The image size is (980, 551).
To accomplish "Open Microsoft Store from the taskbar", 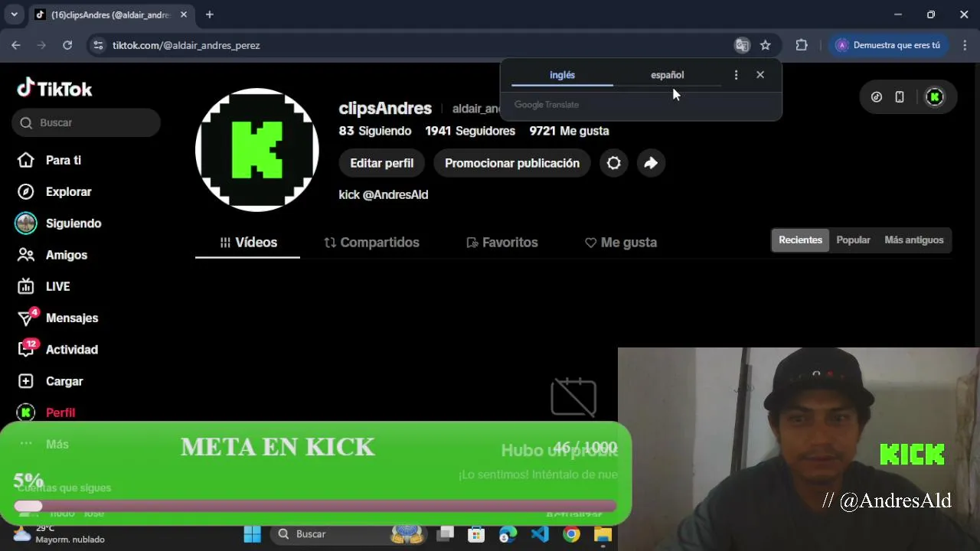I will [476, 534].
